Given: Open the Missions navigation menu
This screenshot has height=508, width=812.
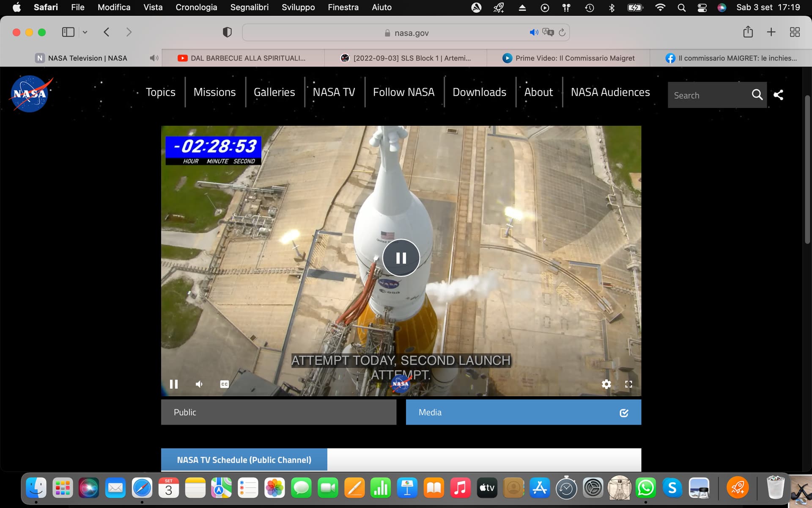Looking at the screenshot, I should tap(214, 92).
